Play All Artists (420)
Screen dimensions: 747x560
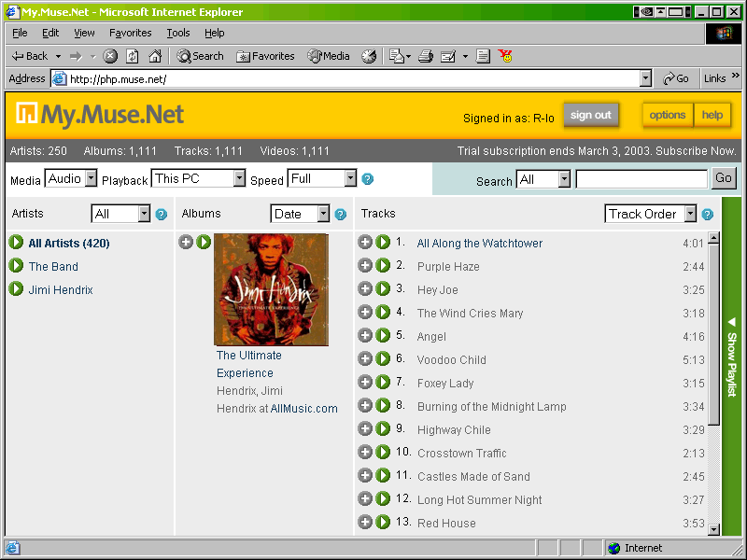[16, 242]
